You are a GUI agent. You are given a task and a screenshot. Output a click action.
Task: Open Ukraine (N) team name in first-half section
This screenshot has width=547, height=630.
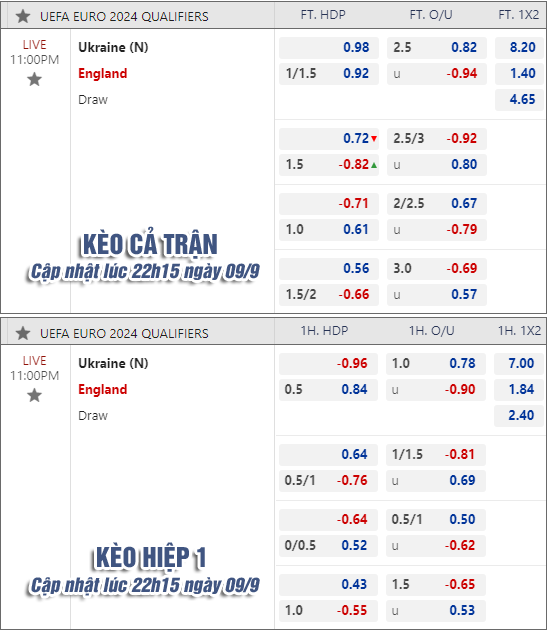point(113,363)
